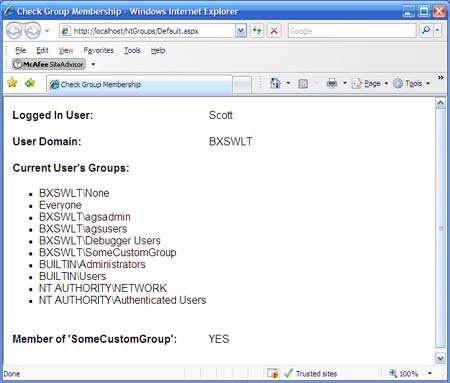Click the Internet Explorer title bar icon
The width and height of the screenshot is (450, 383).
tap(9, 11)
